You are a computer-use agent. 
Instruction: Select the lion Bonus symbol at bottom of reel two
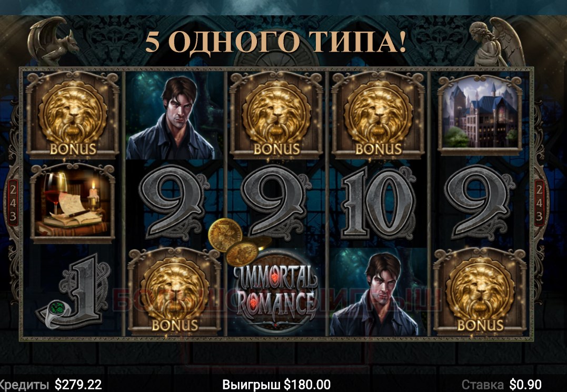click(174, 292)
